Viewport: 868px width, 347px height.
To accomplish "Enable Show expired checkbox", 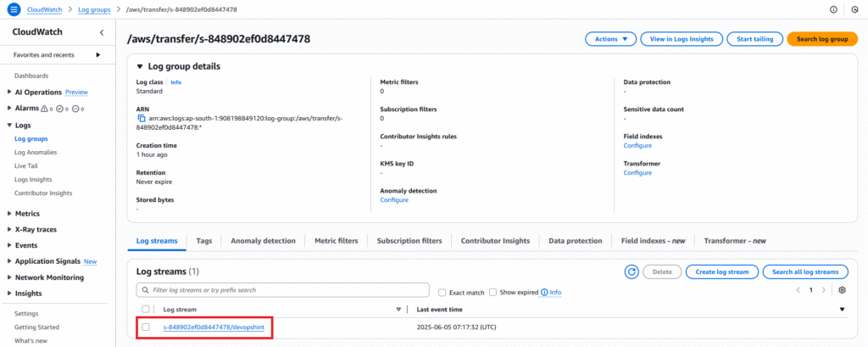I will [493, 292].
